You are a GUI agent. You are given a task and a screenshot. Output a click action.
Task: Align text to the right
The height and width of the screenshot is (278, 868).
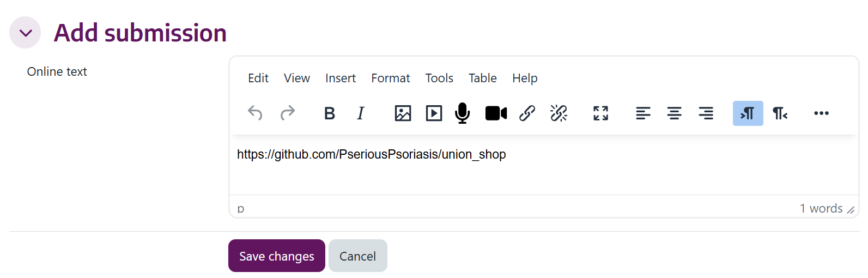point(706,113)
